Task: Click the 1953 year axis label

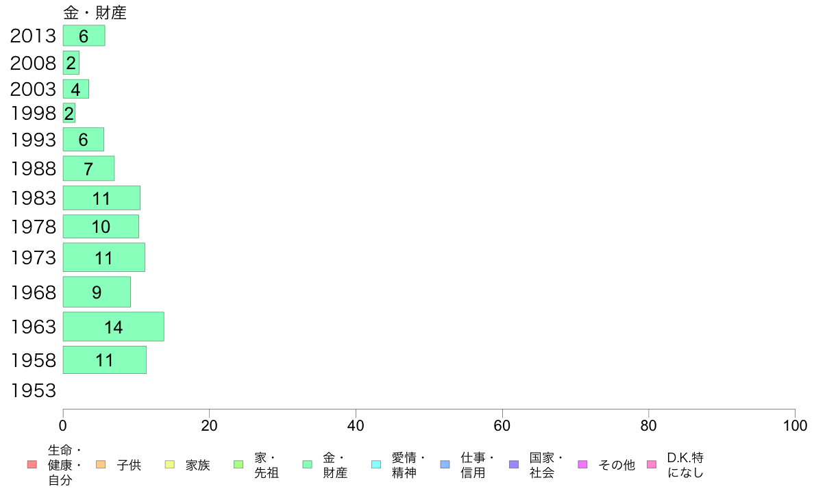Action: coord(34,390)
